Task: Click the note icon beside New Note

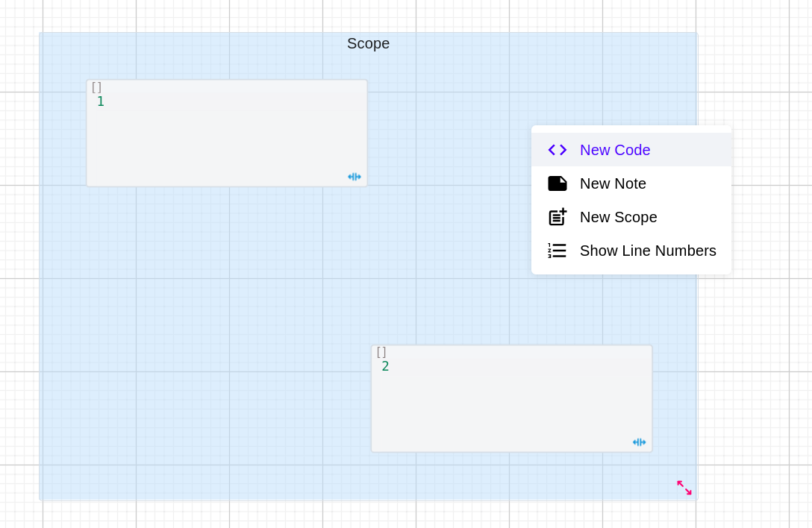Action: pyautogui.click(x=558, y=183)
